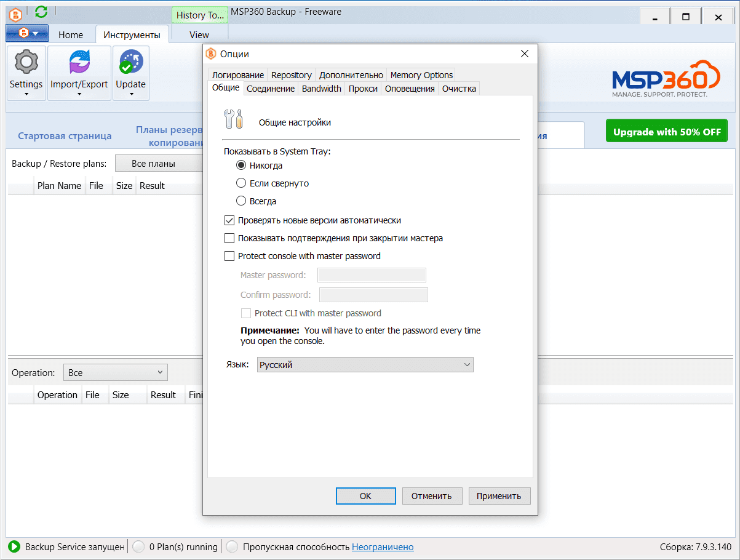Open the blue application menu button
The height and width of the screenshot is (560, 740).
pyautogui.click(x=27, y=33)
